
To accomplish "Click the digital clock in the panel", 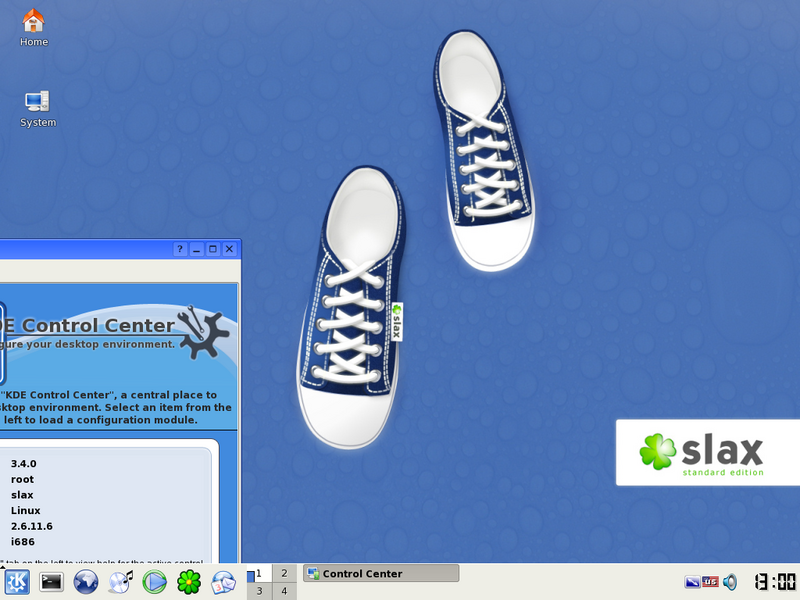I will (x=775, y=582).
